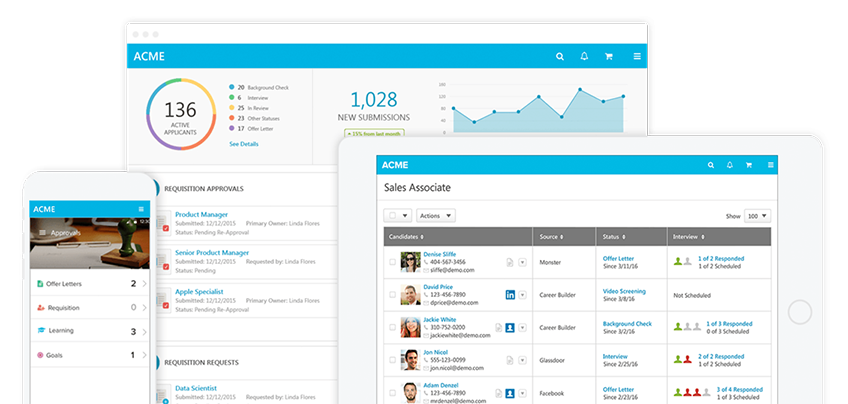Open the Show 100 rows dropdown
Viewport: 848px width, 404px height.
click(x=757, y=216)
